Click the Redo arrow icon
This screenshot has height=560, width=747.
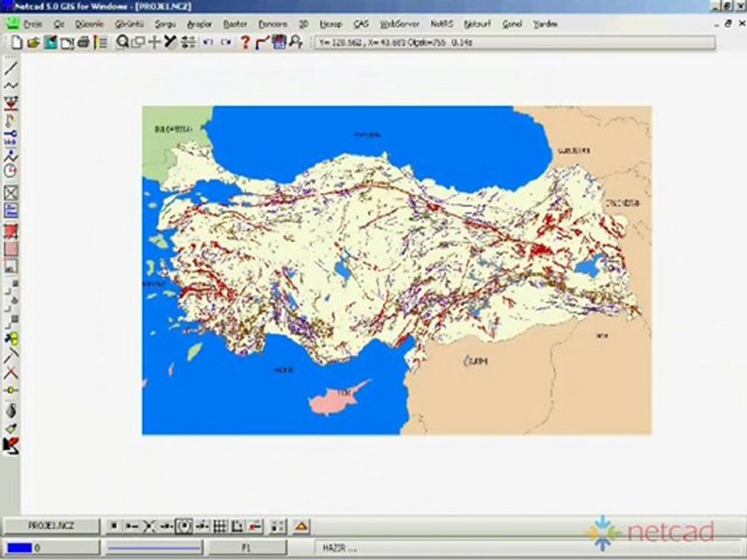click(226, 42)
